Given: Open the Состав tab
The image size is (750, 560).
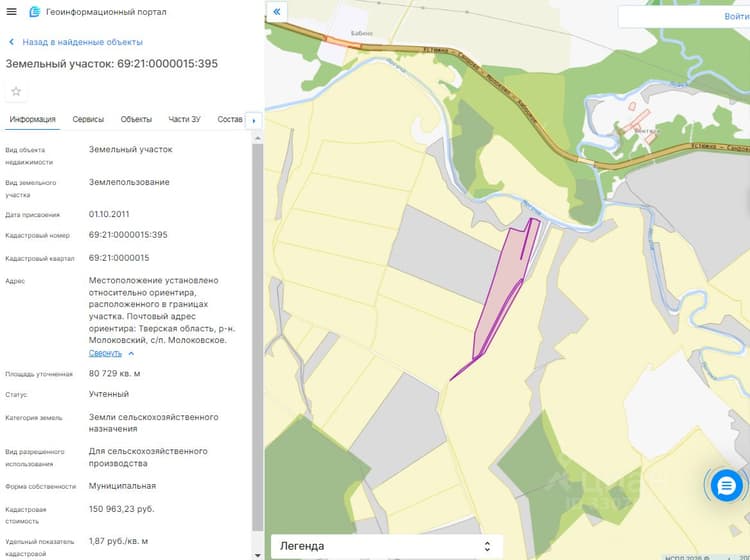Looking at the screenshot, I should 230,119.
